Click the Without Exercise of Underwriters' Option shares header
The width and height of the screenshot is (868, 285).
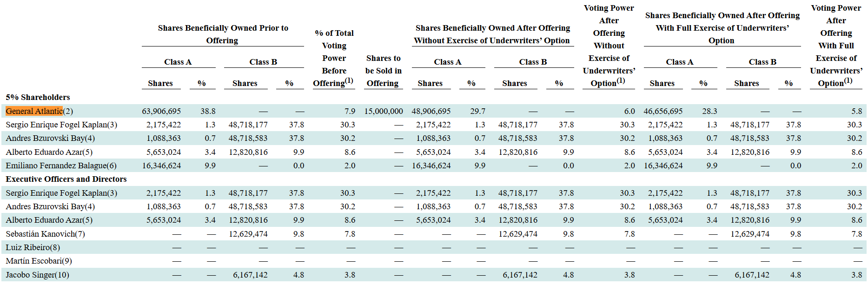pyautogui.click(x=492, y=34)
